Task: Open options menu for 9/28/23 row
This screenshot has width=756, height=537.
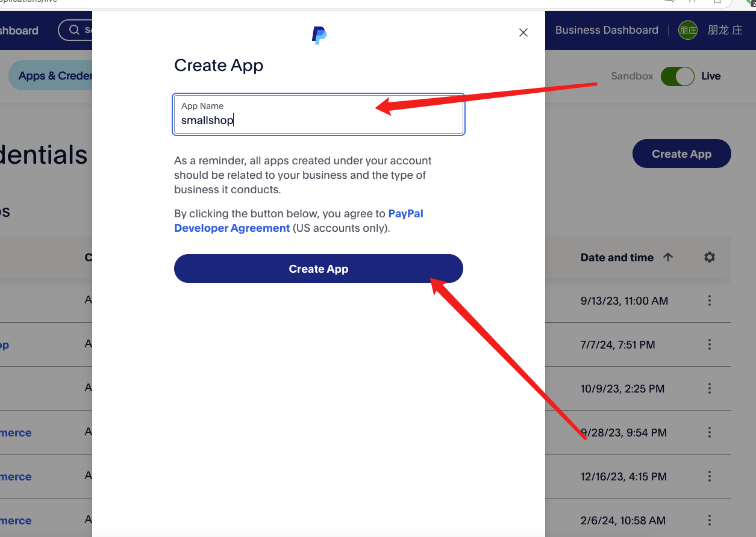Action: click(710, 432)
